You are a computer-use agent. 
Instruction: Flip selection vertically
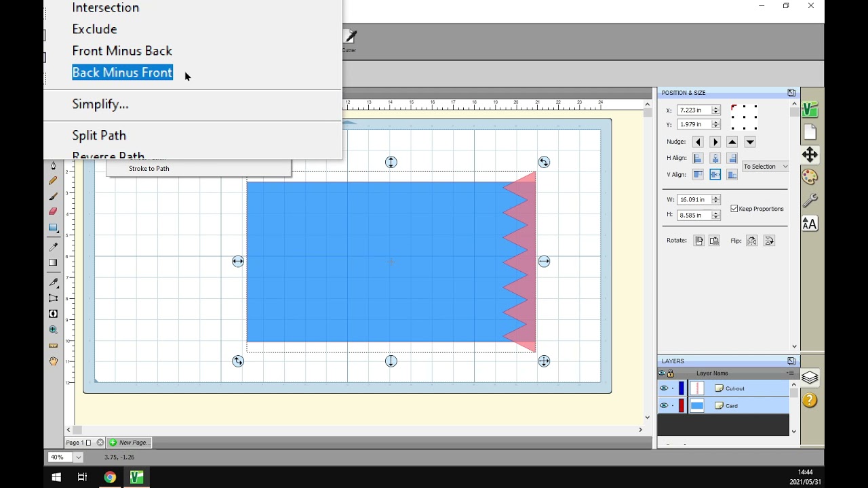[769, 241]
